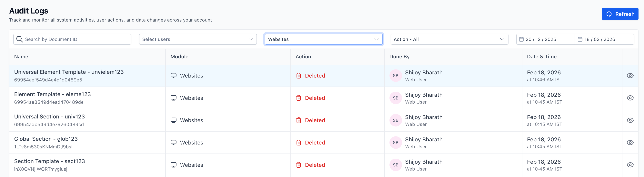This screenshot has height=177, width=644.
Task: Click the Global Section - glob123 entry name
Action: click(x=46, y=139)
